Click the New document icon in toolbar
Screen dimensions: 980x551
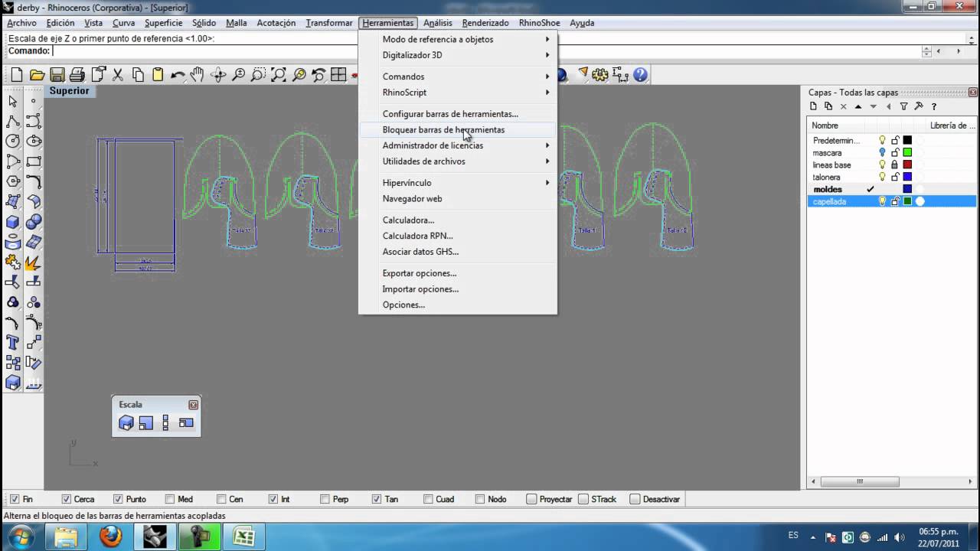[x=17, y=75]
